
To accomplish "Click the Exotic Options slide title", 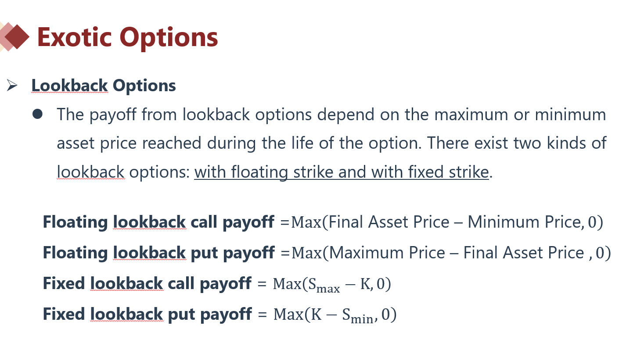I will point(127,37).
